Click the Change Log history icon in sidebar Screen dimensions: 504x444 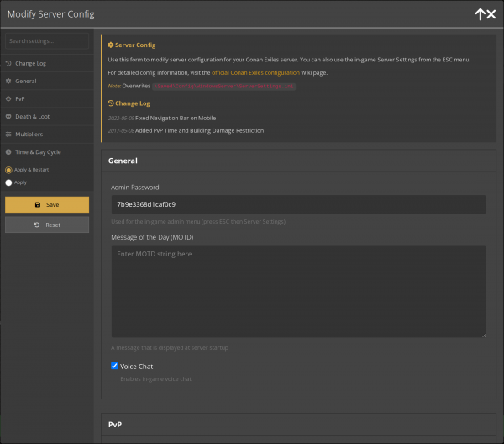(x=8, y=63)
